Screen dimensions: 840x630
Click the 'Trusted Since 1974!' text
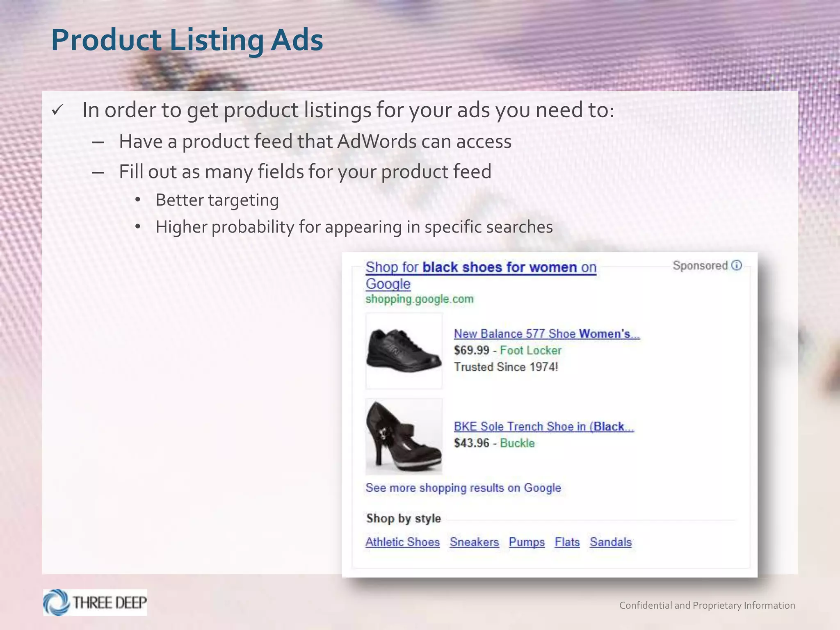coord(506,367)
